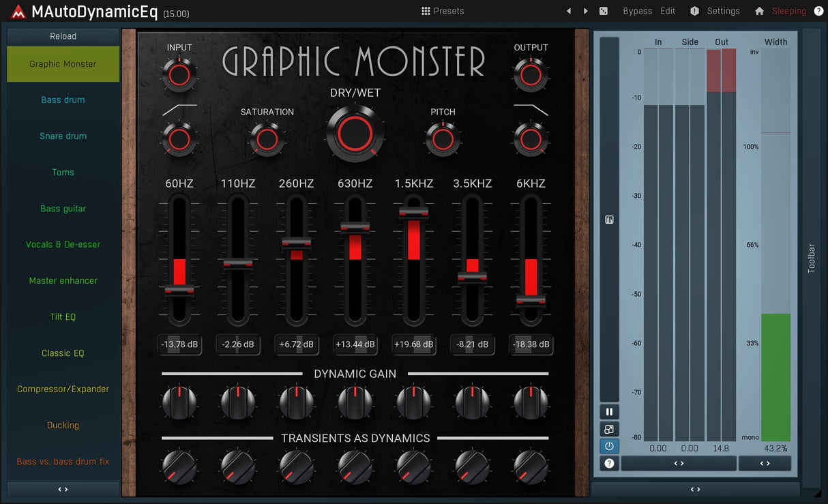828x504 pixels.
Task: Click the exclamation icon beside Settings
Action: [694, 11]
